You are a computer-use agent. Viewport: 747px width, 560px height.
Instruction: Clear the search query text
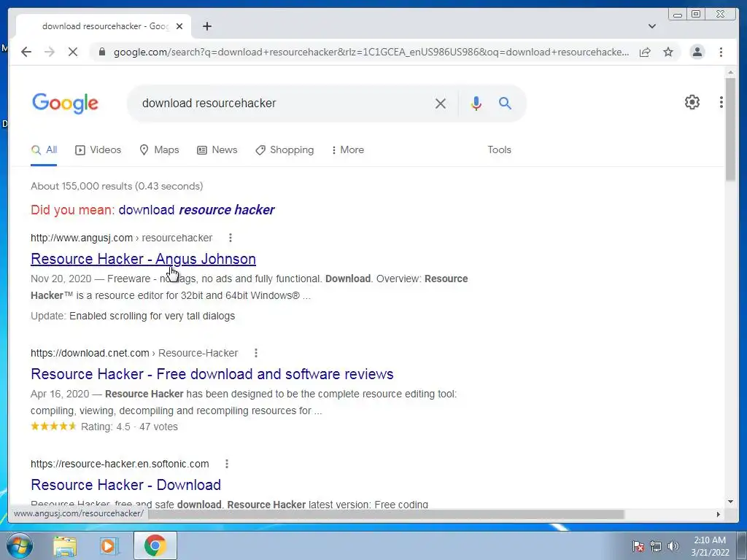(x=440, y=104)
